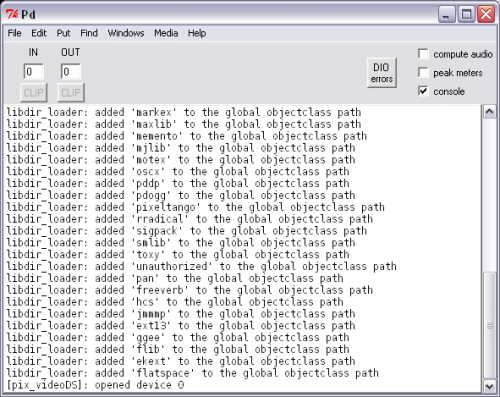Click the console line mentioning 'ggee'

(178, 337)
